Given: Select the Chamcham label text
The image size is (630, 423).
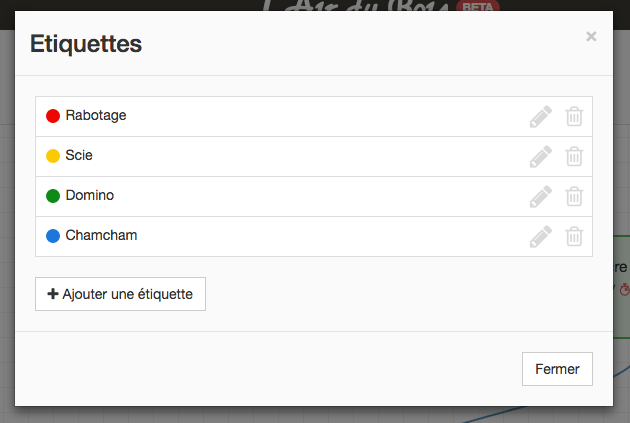Looking at the screenshot, I should (101, 235).
